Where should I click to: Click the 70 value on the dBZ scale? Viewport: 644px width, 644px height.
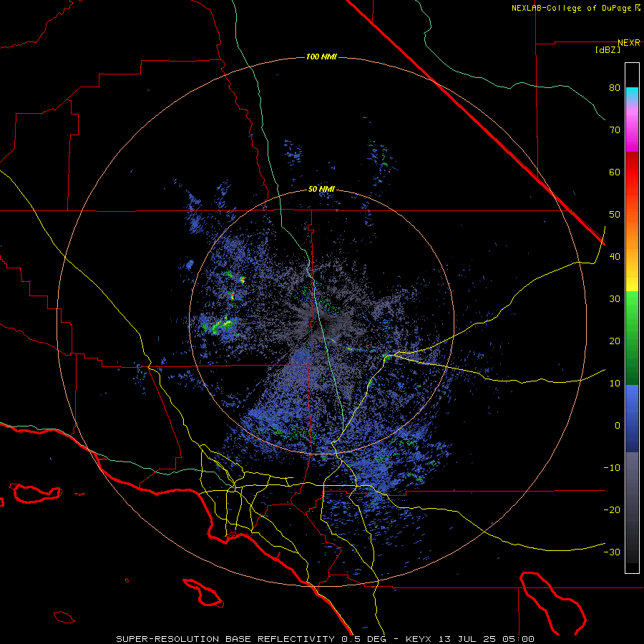point(615,130)
